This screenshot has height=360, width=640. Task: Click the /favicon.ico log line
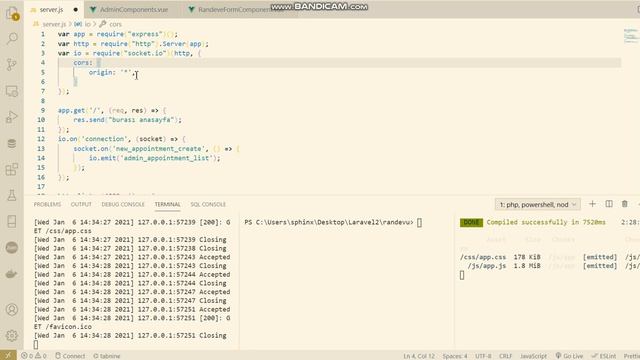pos(63,327)
